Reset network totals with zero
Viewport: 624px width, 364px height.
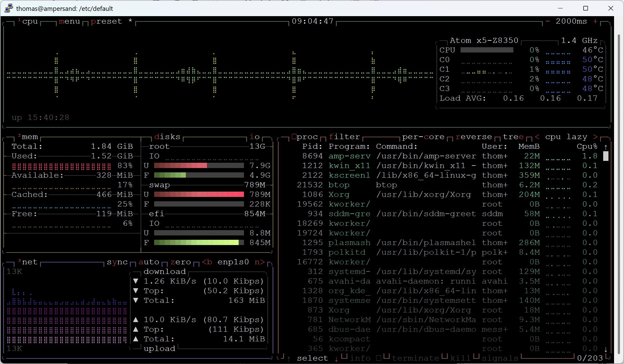tap(181, 262)
